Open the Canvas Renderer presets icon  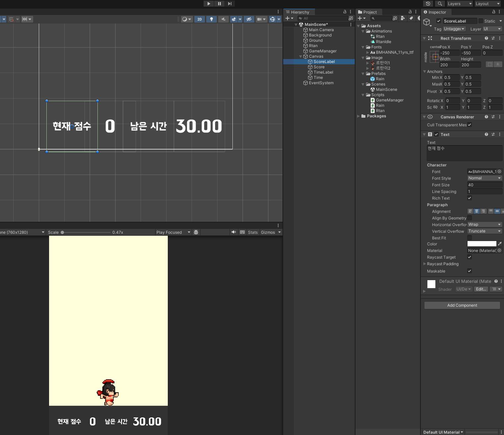[x=493, y=117]
